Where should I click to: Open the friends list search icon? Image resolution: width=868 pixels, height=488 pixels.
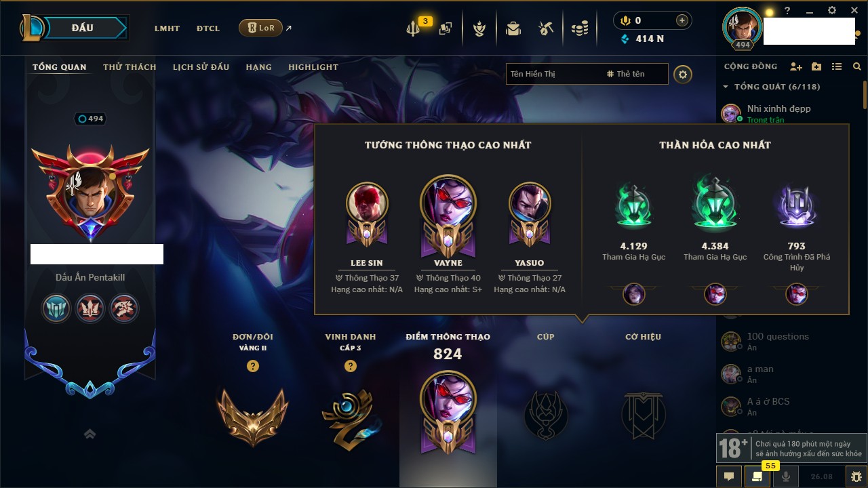[x=857, y=66]
